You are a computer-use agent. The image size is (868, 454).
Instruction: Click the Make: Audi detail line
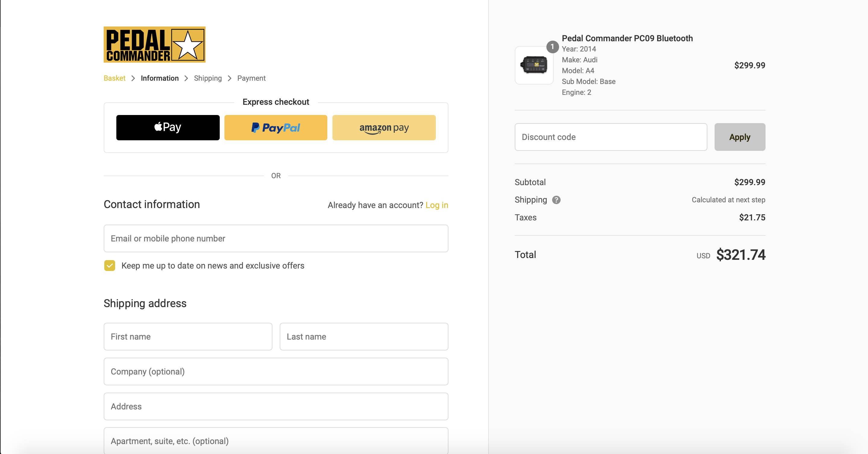pos(580,60)
